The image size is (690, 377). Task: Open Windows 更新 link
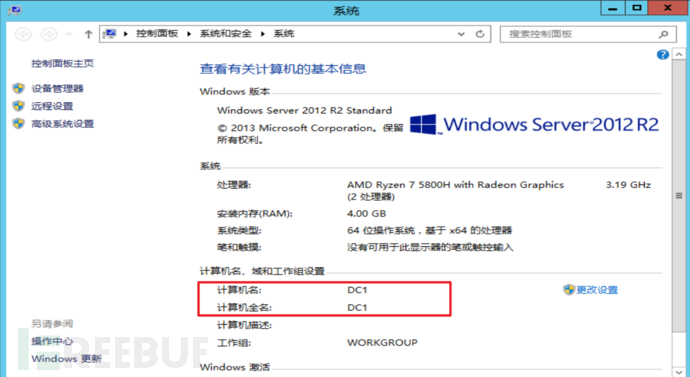click(66, 359)
